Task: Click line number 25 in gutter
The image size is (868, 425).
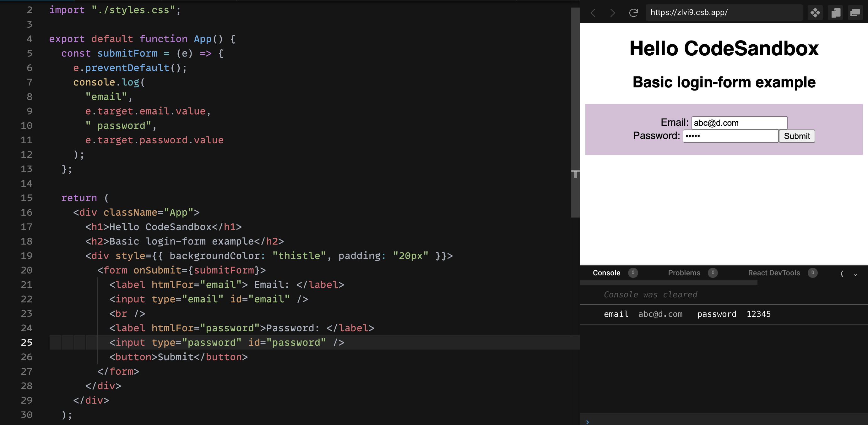Action: (x=27, y=342)
